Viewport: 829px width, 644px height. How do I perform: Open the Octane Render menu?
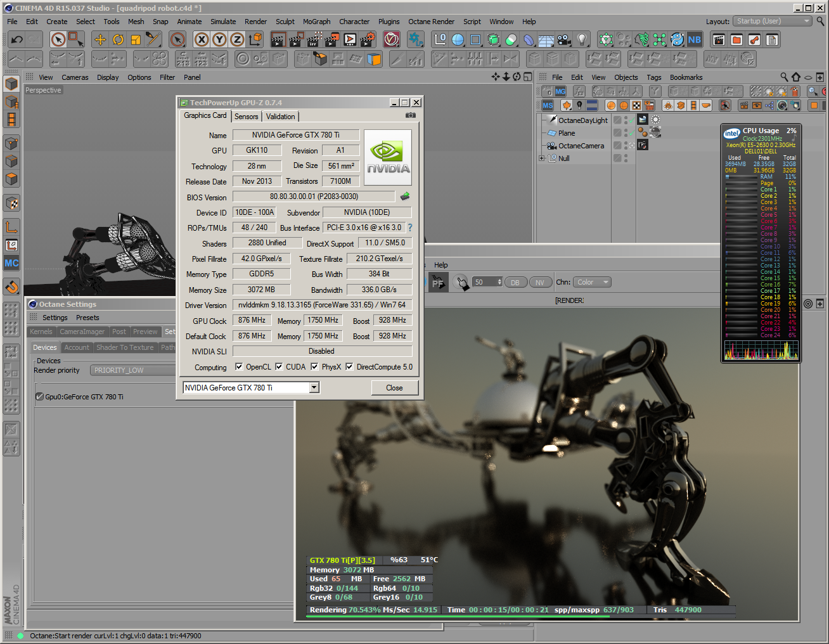click(431, 22)
